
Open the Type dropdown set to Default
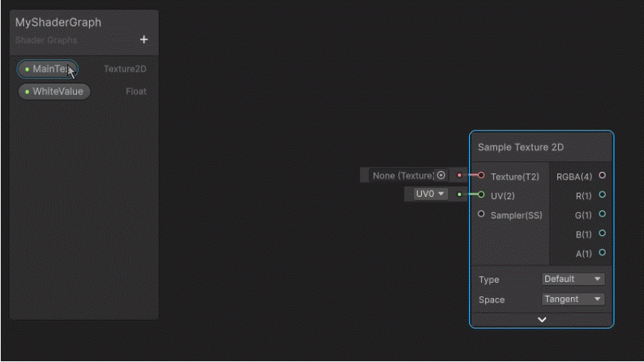tap(573, 279)
